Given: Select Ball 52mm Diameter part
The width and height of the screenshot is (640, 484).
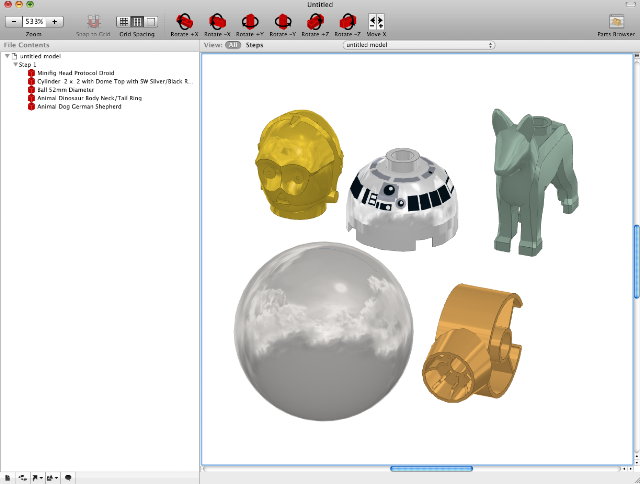Looking at the screenshot, I should [x=65, y=90].
